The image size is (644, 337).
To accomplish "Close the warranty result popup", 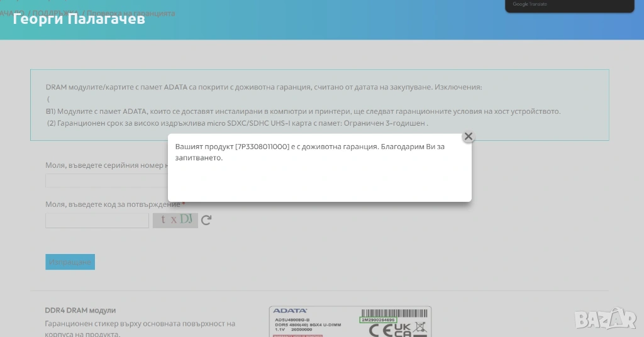I will (468, 136).
